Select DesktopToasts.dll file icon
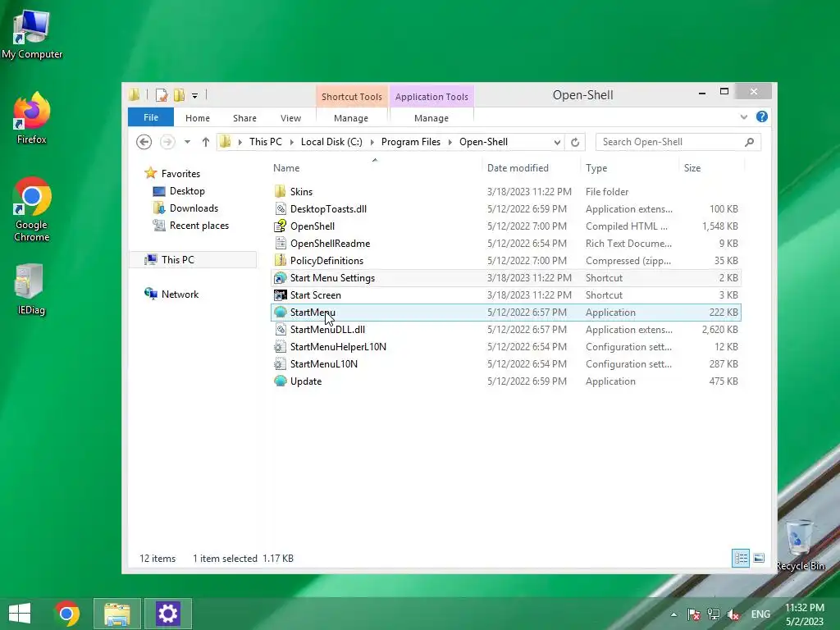 (x=280, y=208)
